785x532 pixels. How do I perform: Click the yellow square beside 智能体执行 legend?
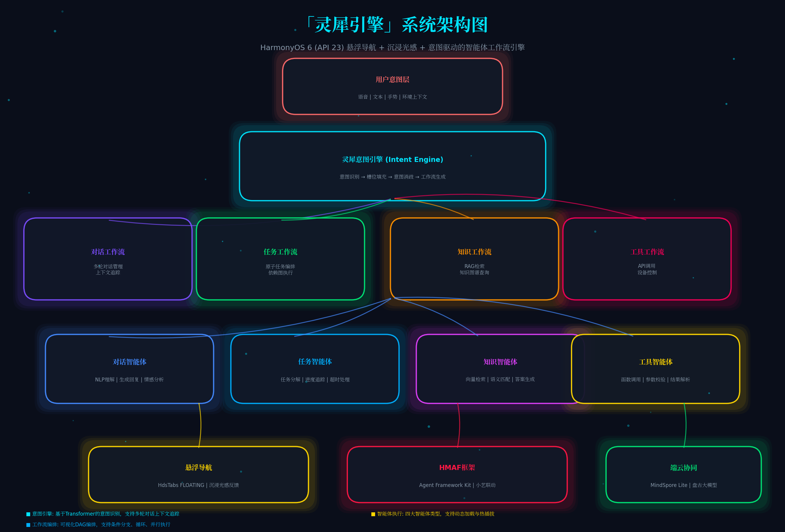click(373, 514)
